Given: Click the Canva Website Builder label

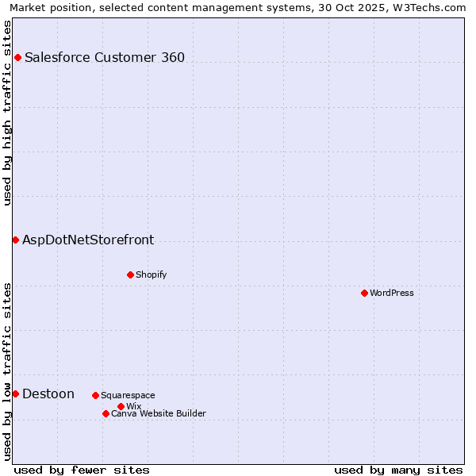Looking at the screenshot, I should [x=158, y=413].
